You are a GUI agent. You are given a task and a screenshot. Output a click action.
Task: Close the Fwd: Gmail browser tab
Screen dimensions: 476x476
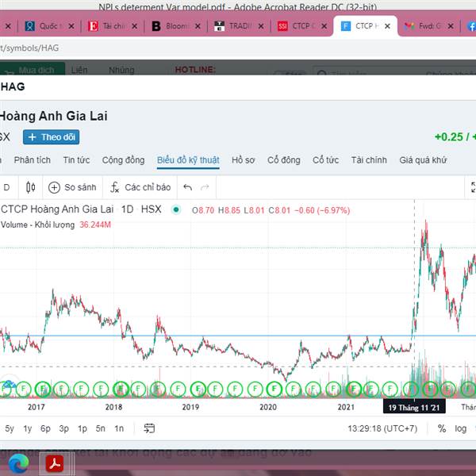tap(451, 26)
